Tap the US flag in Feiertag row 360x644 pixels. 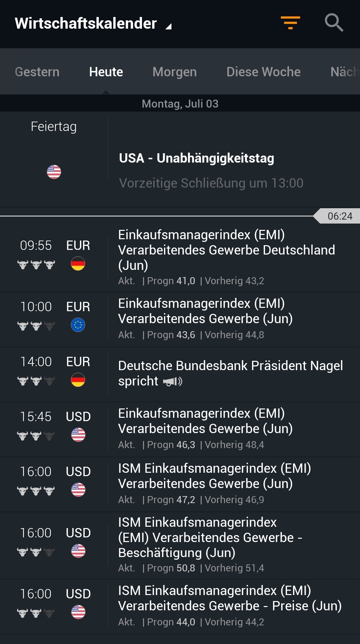coord(54,172)
